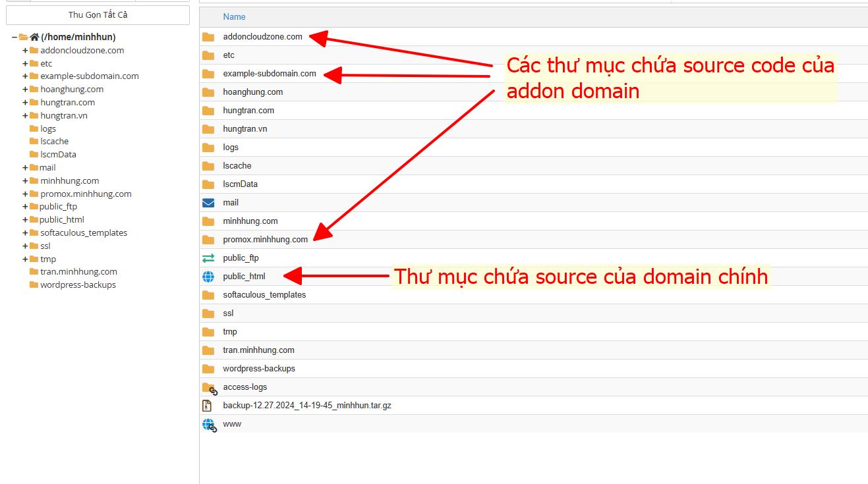Expand etc folder in the tree
The width and height of the screenshot is (868, 484).
click(25, 64)
